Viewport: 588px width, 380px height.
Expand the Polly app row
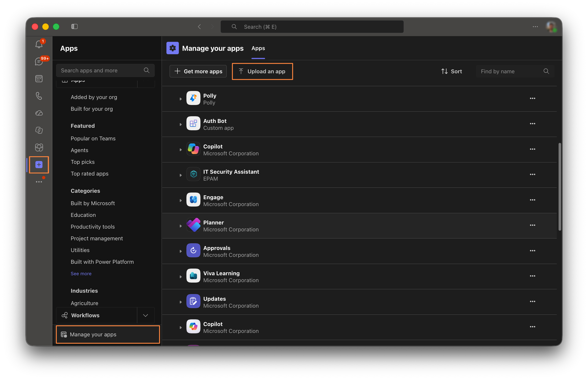click(180, 99)
